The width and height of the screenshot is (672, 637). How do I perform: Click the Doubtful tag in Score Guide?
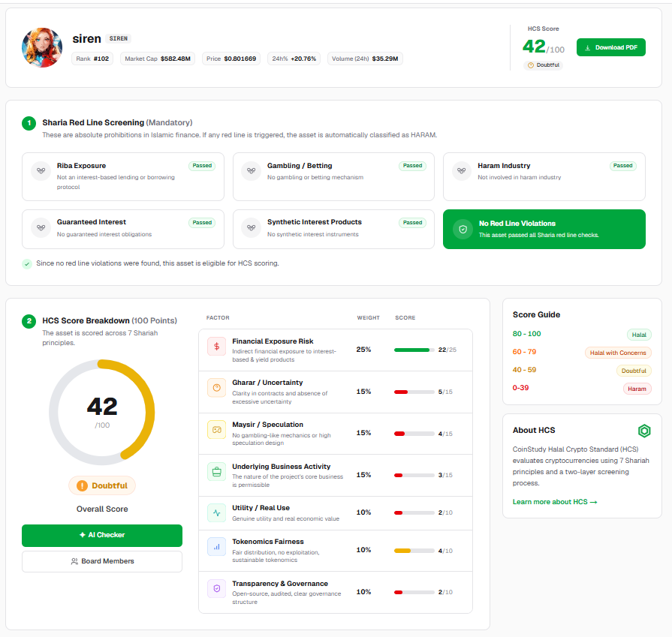[x=634, y=371]
